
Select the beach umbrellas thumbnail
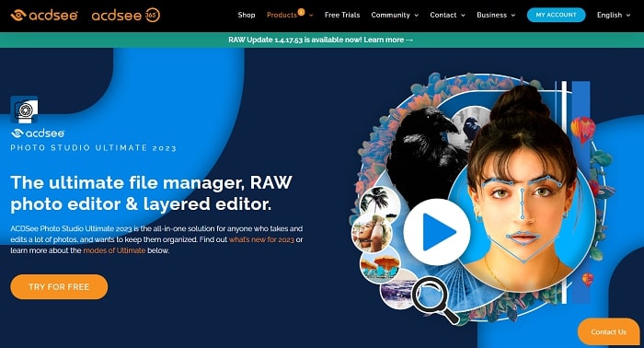[x=380, y=265]
